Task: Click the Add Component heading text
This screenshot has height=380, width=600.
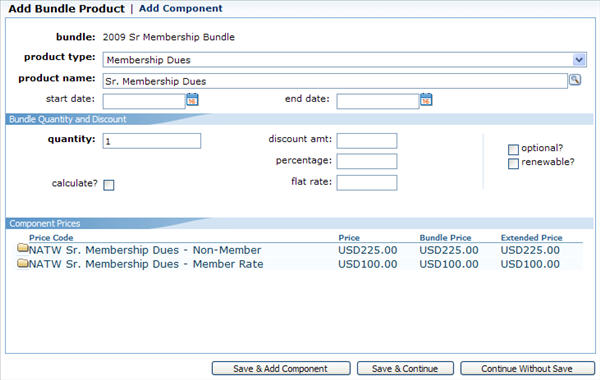Action: [x=181, y=8]
